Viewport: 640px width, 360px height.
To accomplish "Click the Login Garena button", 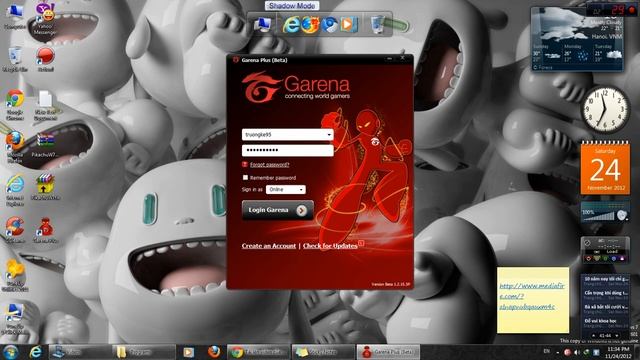I will 278,210.
